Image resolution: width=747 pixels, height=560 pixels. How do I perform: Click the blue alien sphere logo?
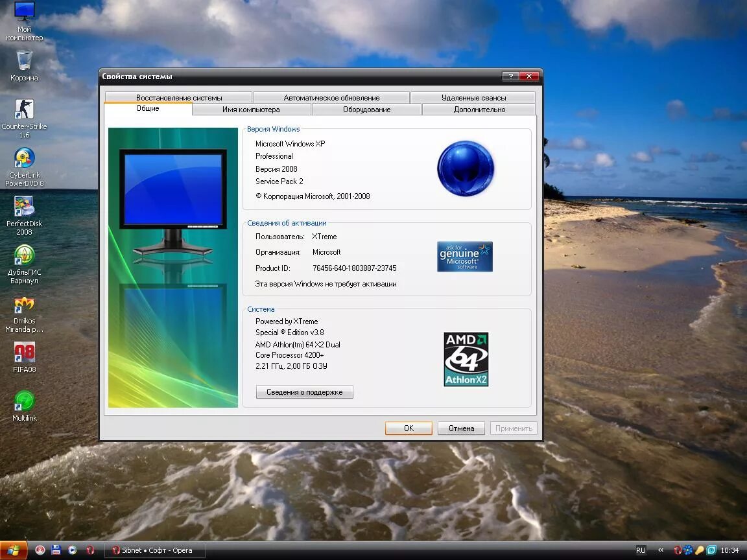(466, 168)
